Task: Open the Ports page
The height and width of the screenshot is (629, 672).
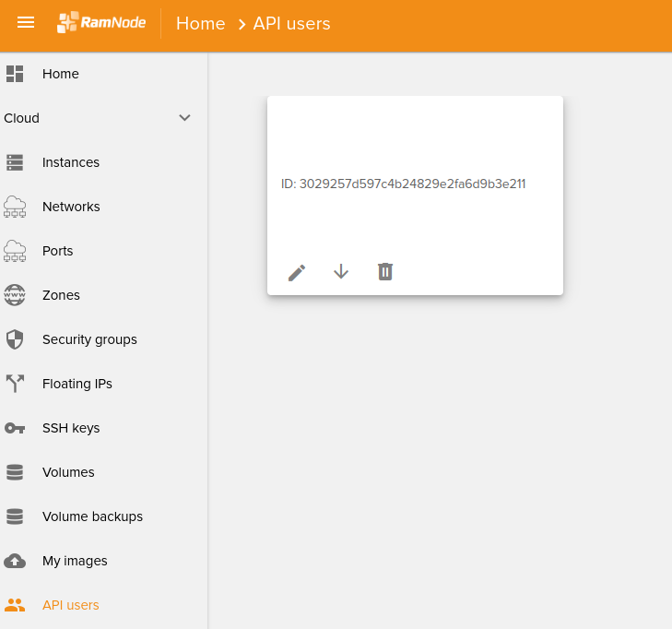Action: click(57, 251)
